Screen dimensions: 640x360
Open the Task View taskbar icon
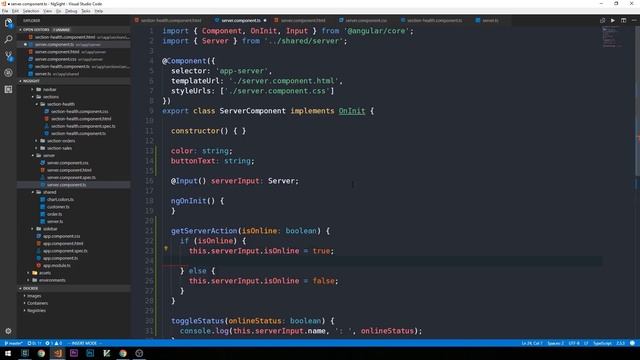click(x=25, y=353)
